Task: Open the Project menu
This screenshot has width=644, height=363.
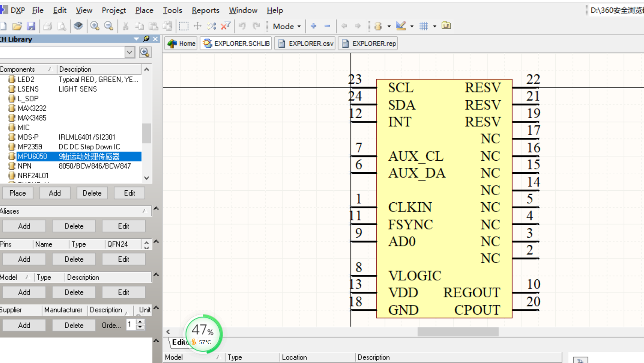Action: (x=114, y=10)
